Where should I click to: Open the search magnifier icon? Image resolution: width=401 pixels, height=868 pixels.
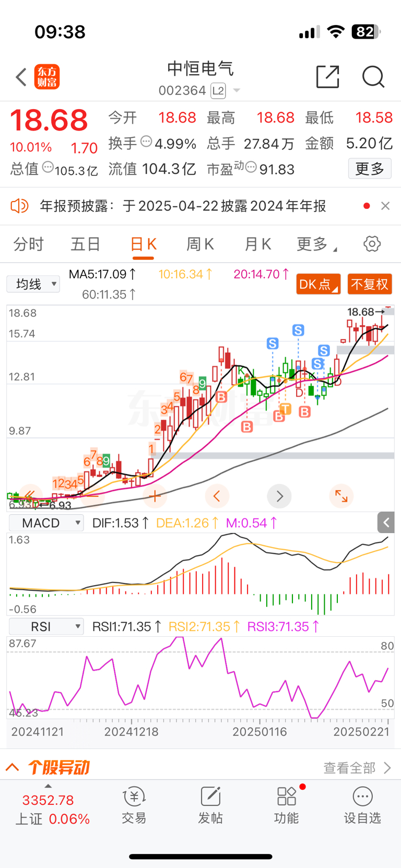point(373,77)
